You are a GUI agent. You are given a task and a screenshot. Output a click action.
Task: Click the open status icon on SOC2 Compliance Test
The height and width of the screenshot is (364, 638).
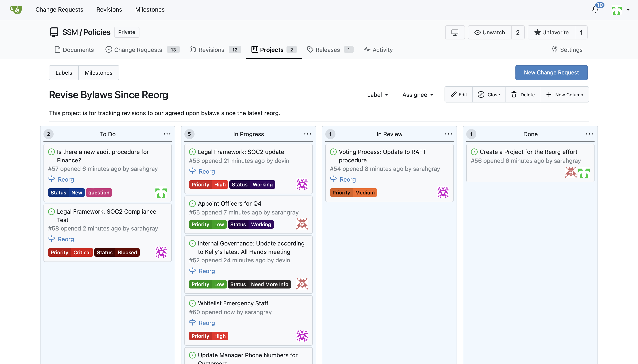(x=51, y=212)
